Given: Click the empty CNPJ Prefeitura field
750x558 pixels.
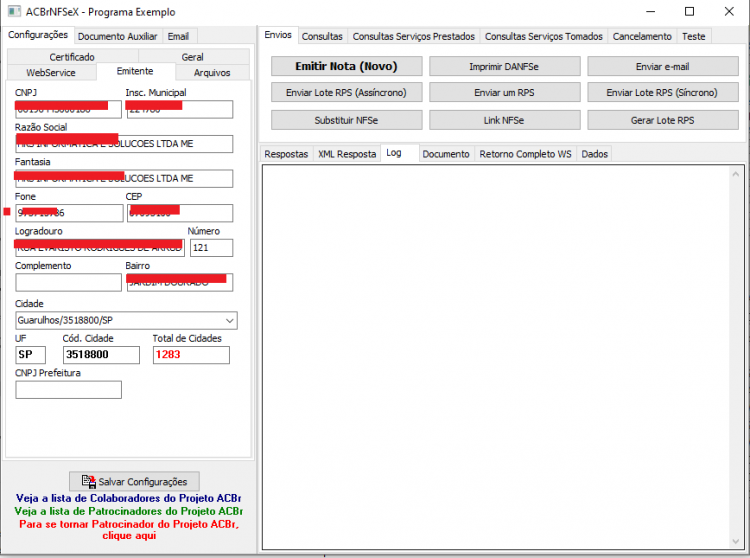Looking at the screenshot, I should (68, 390).
